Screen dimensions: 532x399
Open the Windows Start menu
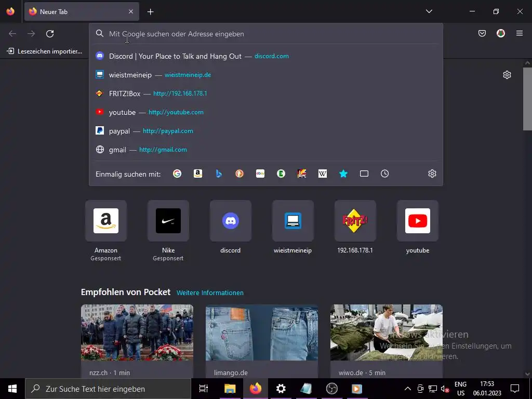[x=12, y=389]
